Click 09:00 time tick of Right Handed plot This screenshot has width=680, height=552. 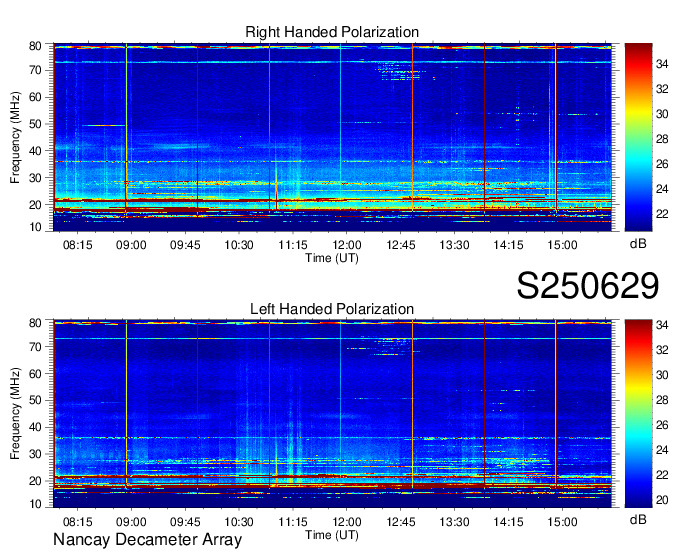131,245
